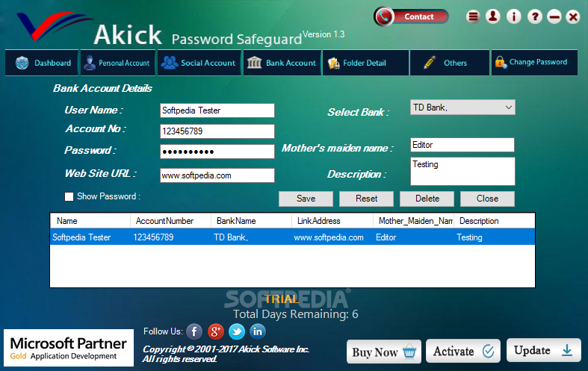Open the hamburger menu icon at top
Screen dimensions: 588x371
[x=473, y=16]
